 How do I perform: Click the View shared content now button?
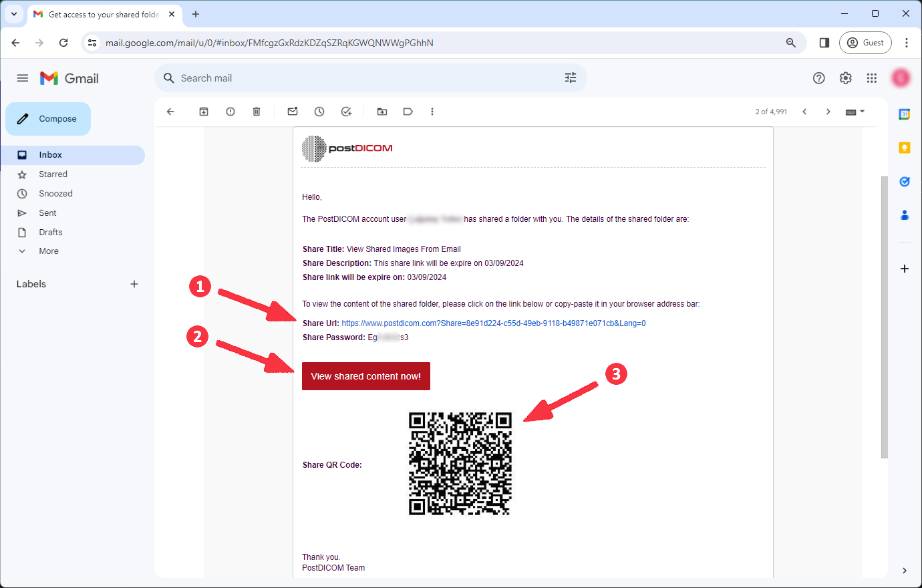coord(365,376)
